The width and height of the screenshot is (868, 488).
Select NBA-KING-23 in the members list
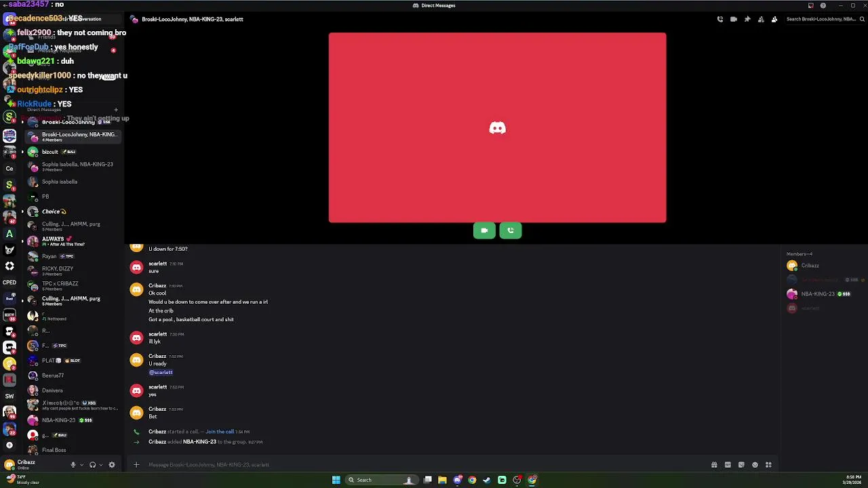(x=824, y=294)
